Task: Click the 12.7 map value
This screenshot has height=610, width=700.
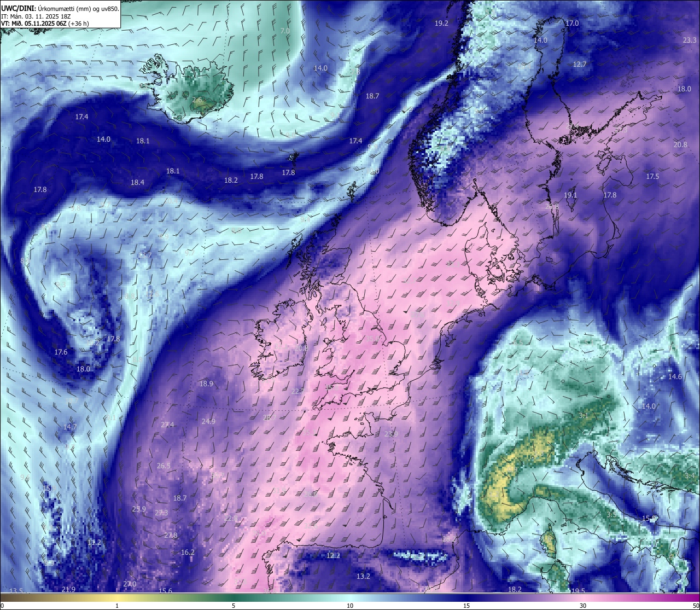Action: pos(579,64)
